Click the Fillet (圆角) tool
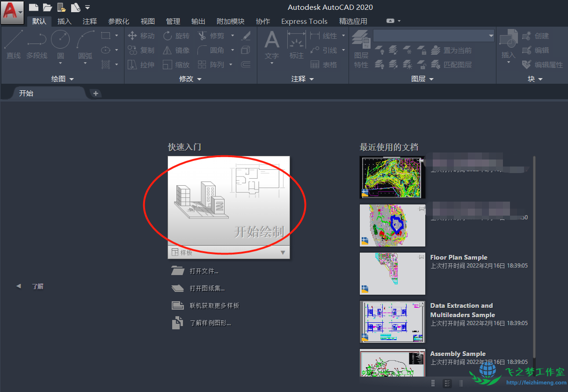Screen dimensions: 568x392 pyautogui.click(x=211, y=50)
